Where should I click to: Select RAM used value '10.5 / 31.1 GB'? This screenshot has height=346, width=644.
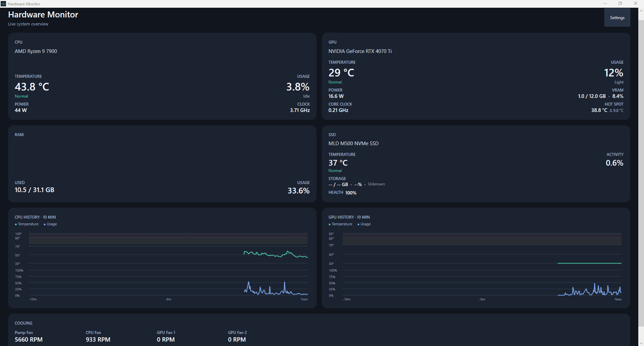point(35,190)
